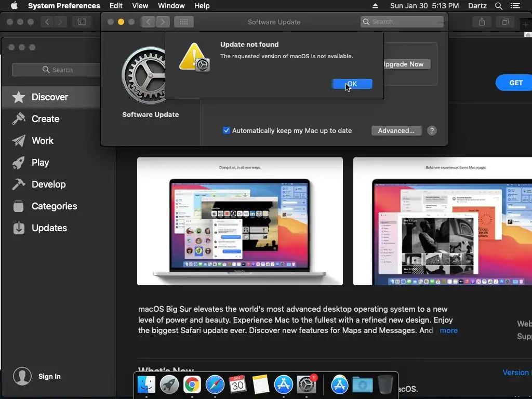Click the Software Update window title text

coord(274,22)
